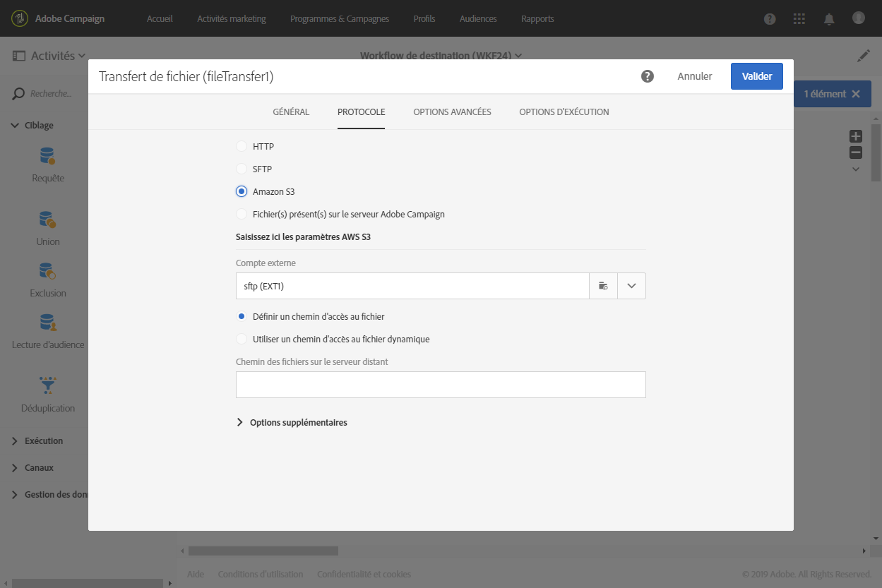Select the Union activity icon
This screenshot has height=588, width=882.
coord(48,219)
